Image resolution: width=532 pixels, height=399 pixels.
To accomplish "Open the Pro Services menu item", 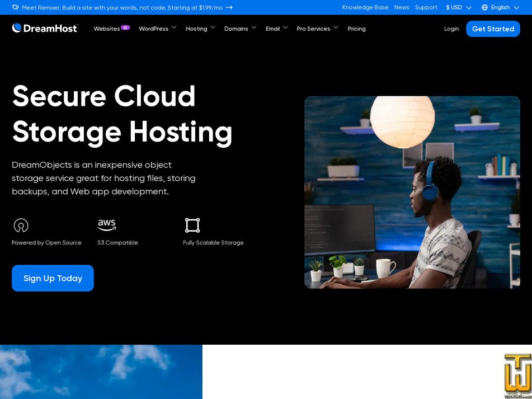I will tap(313, 29).
